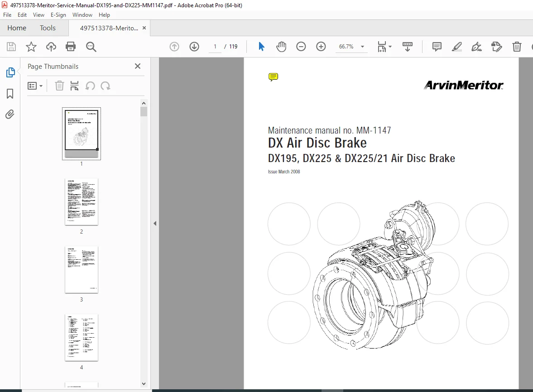Viewport: 533px width, 392px height.
Task: Activate the Hand pan tool
Action: point(281,47)
